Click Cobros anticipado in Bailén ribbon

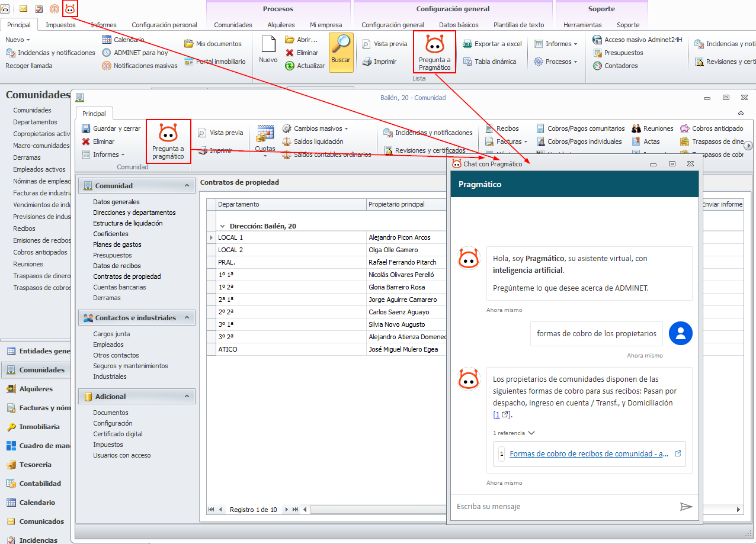point(712,128)
